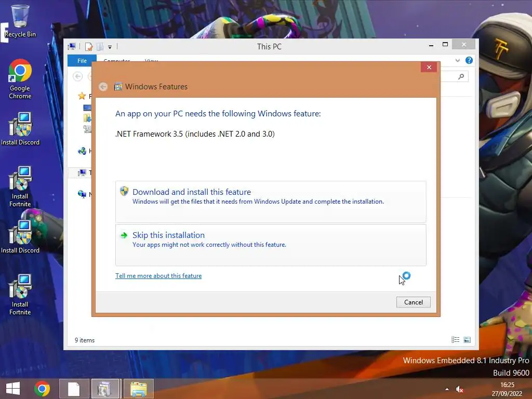
Task: Open the blank document taskbar item
Action: pyautogui.click(x=74, y=389)
